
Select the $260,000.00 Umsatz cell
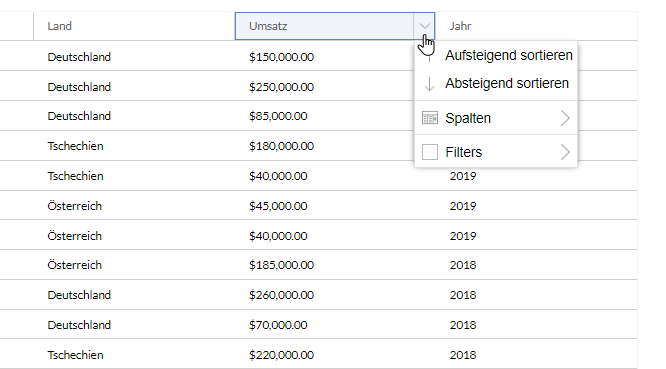tap(282, 295)
